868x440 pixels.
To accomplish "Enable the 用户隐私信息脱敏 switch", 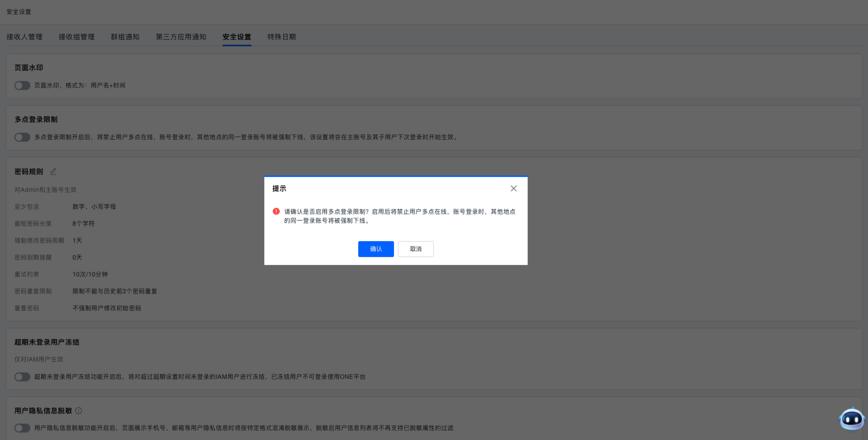I will pos(22,428).
